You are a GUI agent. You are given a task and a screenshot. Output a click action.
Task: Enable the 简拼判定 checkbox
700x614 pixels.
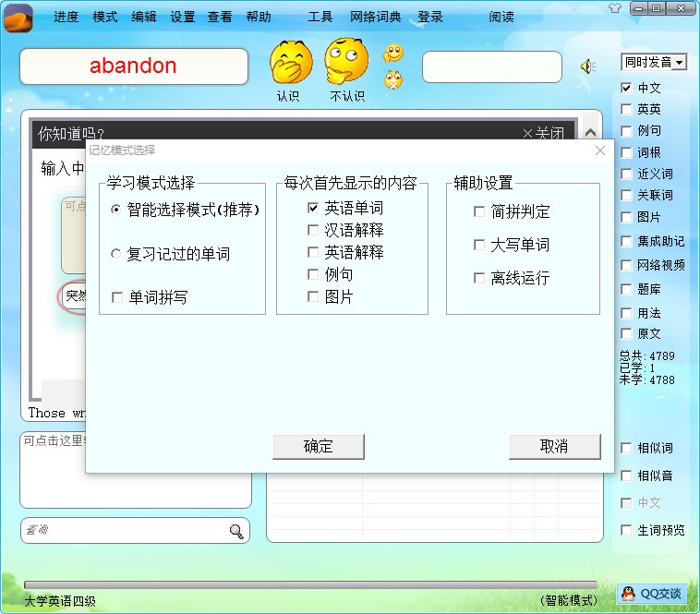tap(479, 211)
